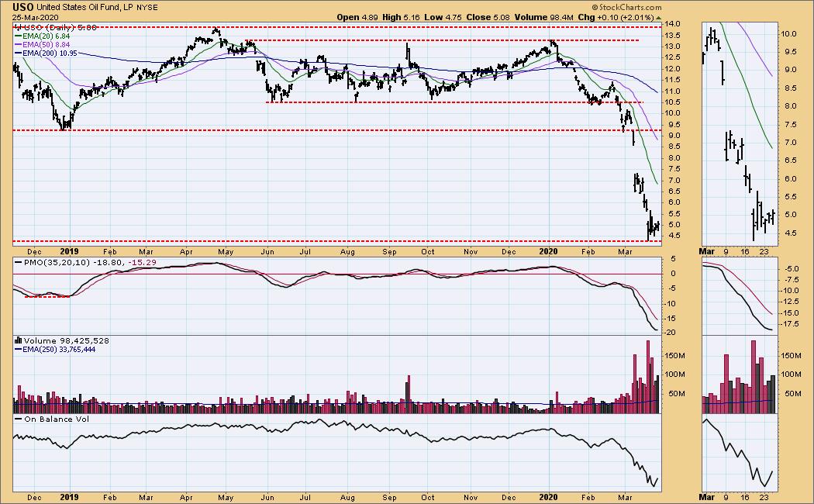
Task: Click the United States Oil Fund, LP name
Action: [85, 8]
